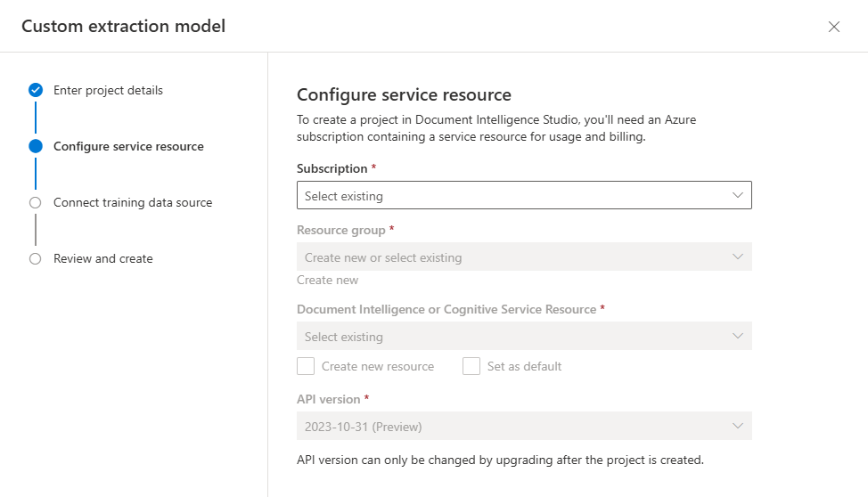This screenshot has width=868, height=497.
Task: Close the Custom extraction model dialog
Action: pyautogui.click(x=834, y=27)
